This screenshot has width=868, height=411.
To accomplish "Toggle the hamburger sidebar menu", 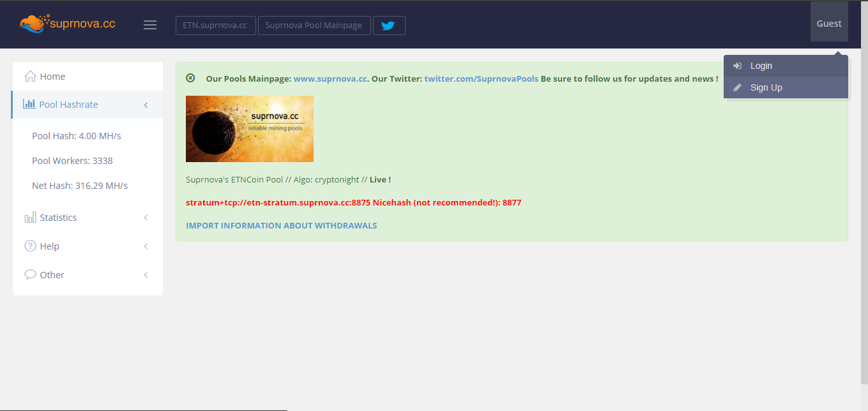I will (150, 25).
